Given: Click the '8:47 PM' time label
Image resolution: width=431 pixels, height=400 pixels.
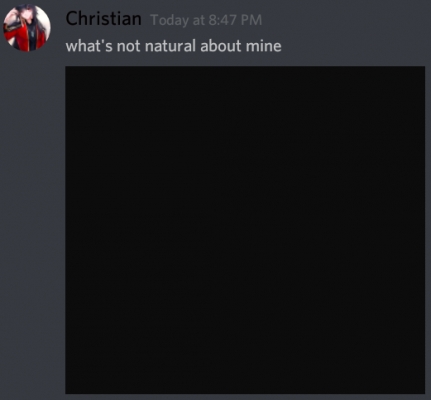Looking at the screenshot, I should click(x=235, y=20).
